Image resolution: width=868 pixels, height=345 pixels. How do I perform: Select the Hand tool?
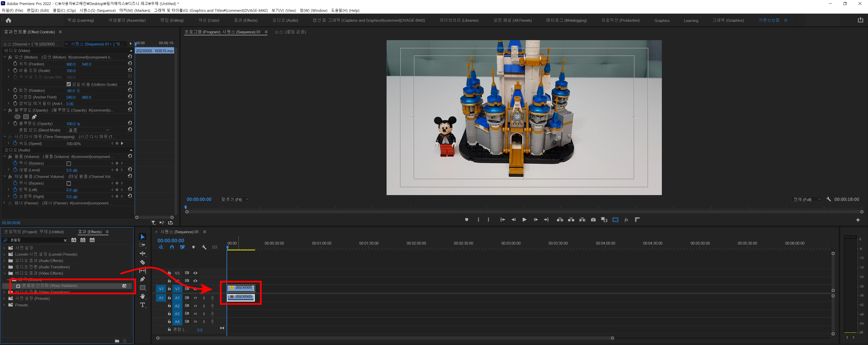point(143,296)
